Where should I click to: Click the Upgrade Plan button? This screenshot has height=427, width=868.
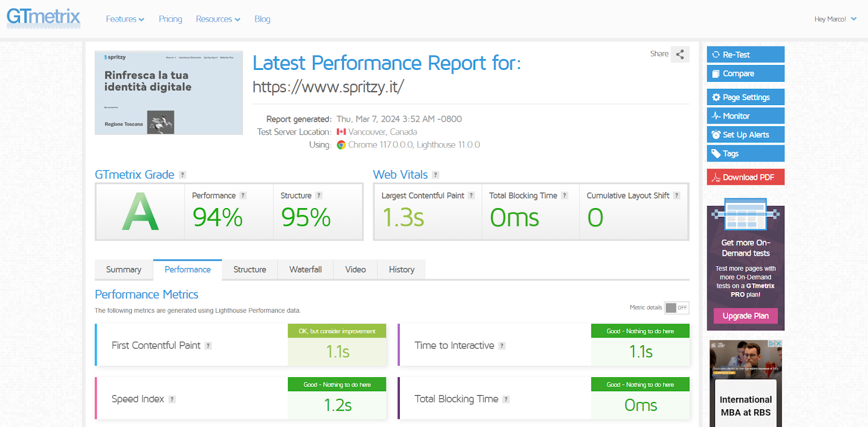(745, 316)
